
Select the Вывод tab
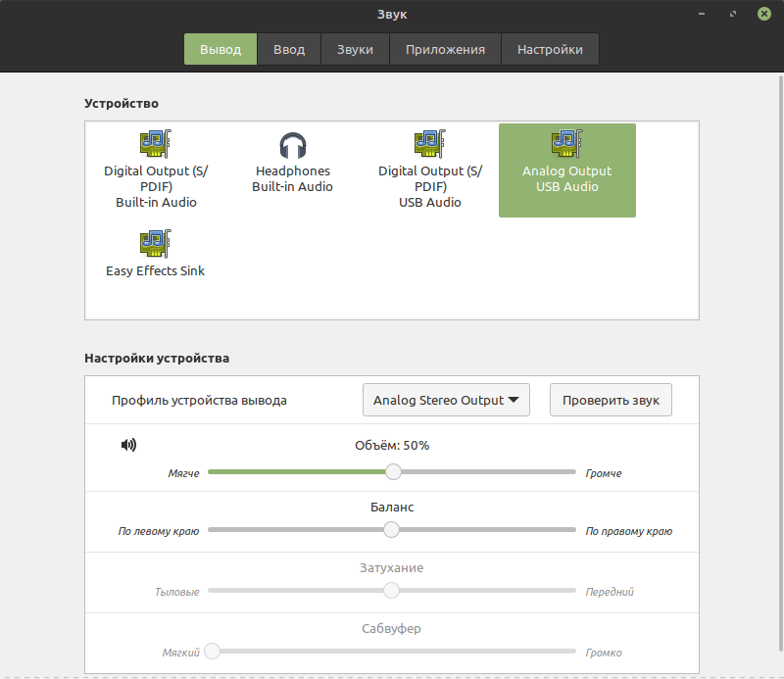(x=220, y=50)
